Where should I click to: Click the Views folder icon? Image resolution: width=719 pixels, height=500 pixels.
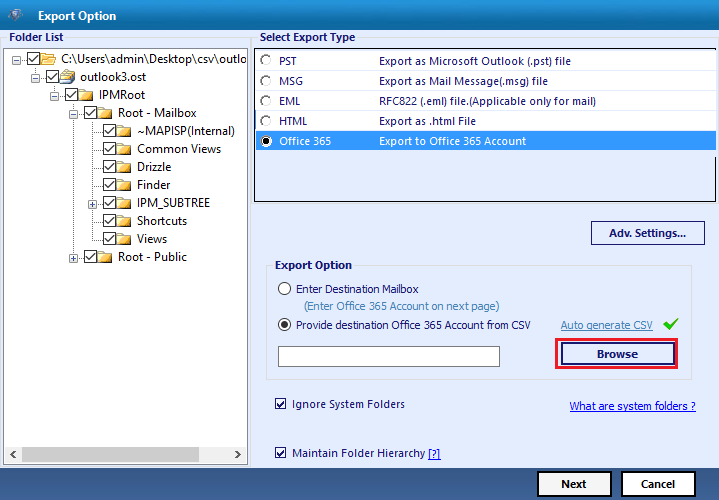point(124,239)
